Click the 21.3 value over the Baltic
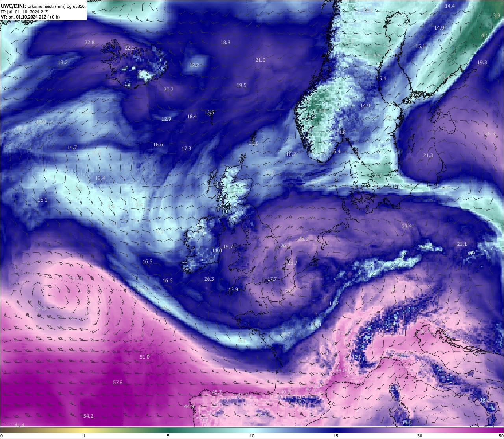 click(428, 155)
